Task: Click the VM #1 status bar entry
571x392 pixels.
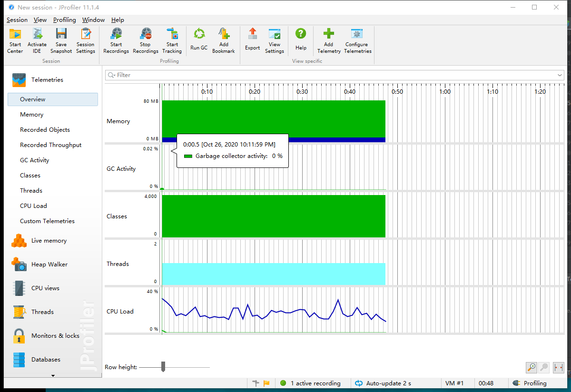Action: (x=454, y=383)
